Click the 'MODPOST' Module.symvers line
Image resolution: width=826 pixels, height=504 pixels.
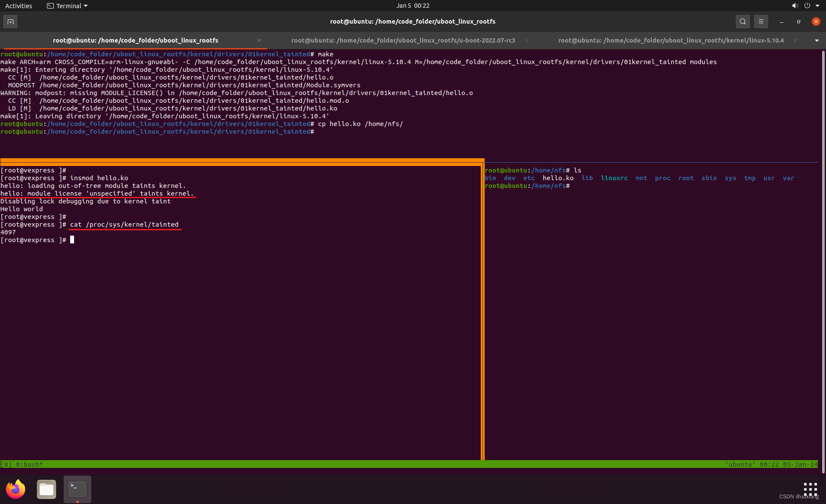click(x=184, y=85)
